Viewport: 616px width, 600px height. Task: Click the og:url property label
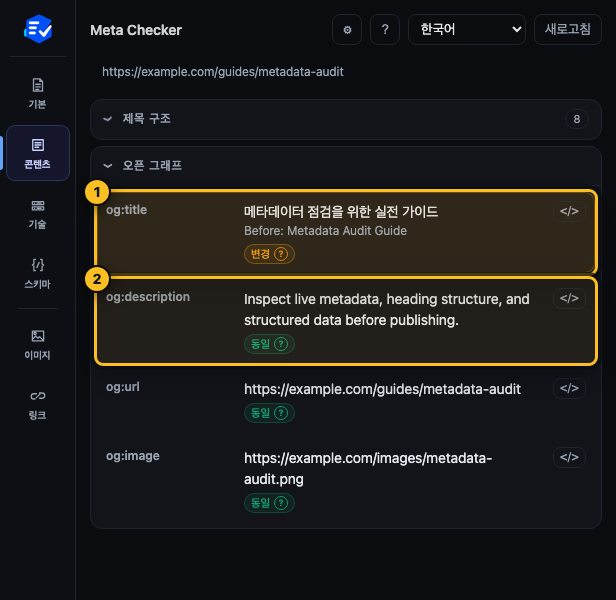123,387
